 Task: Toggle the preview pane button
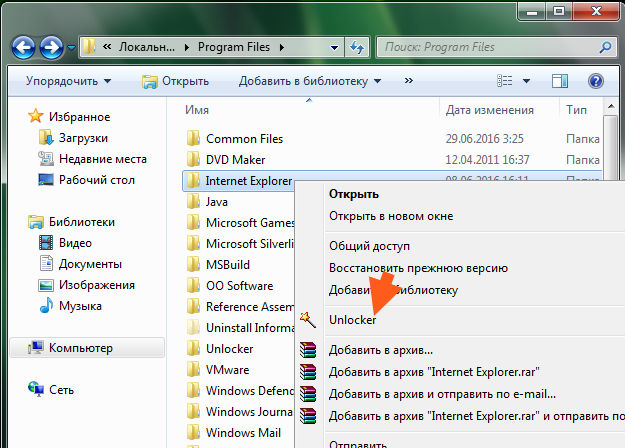(560, 81)
